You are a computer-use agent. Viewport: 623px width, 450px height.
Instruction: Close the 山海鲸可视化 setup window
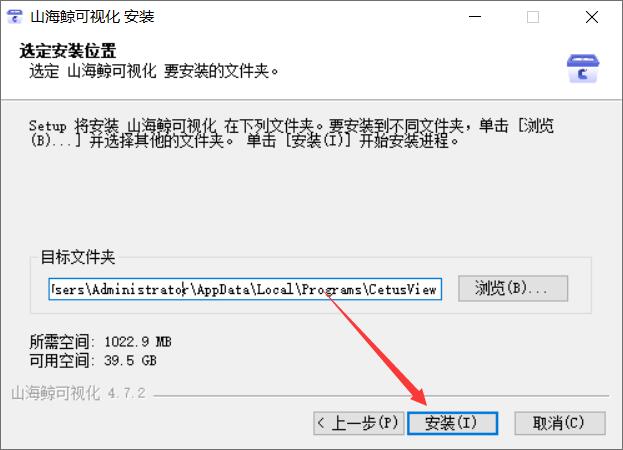(x=592, y=17)
